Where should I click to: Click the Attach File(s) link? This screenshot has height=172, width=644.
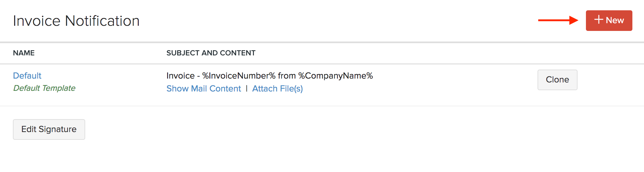(277, 89)
